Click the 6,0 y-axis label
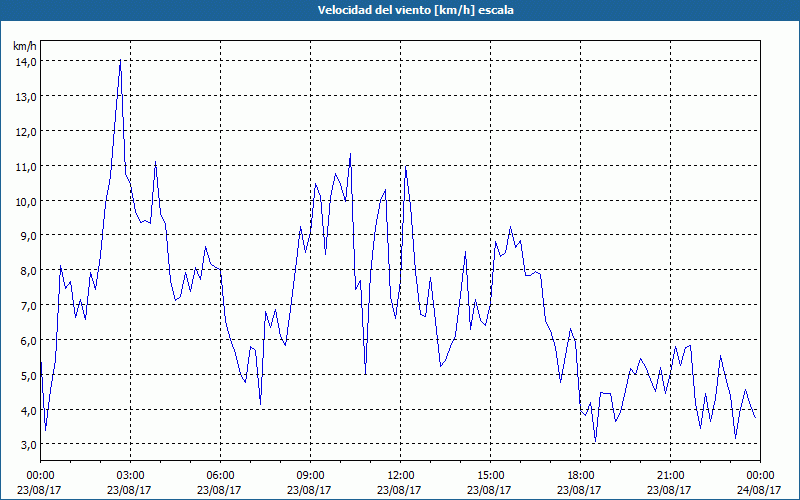Viewport: 800px width, 500px height. tap(28, 340)
